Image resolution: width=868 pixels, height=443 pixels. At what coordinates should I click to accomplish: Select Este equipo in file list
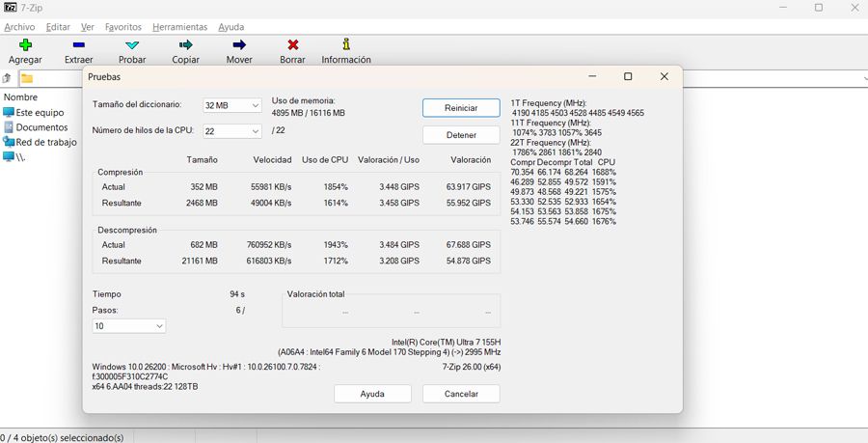(x=33, y=112)
